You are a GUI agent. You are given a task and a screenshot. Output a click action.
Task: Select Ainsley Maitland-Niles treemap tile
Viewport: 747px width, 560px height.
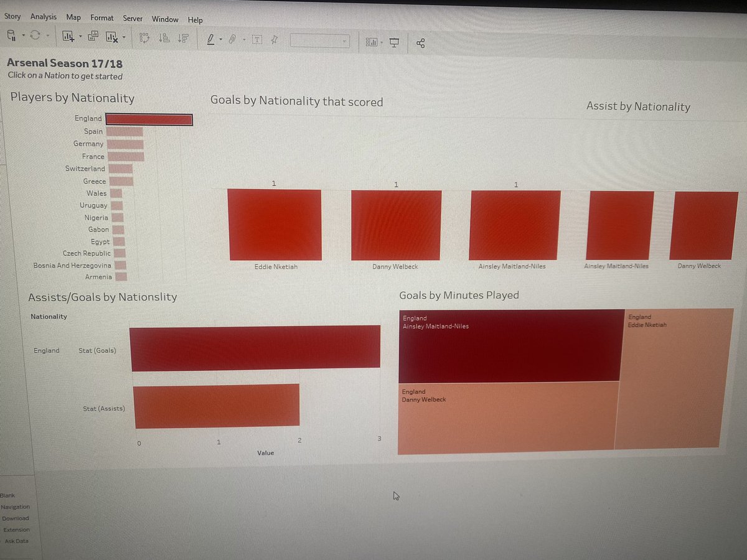coord(510,345)
